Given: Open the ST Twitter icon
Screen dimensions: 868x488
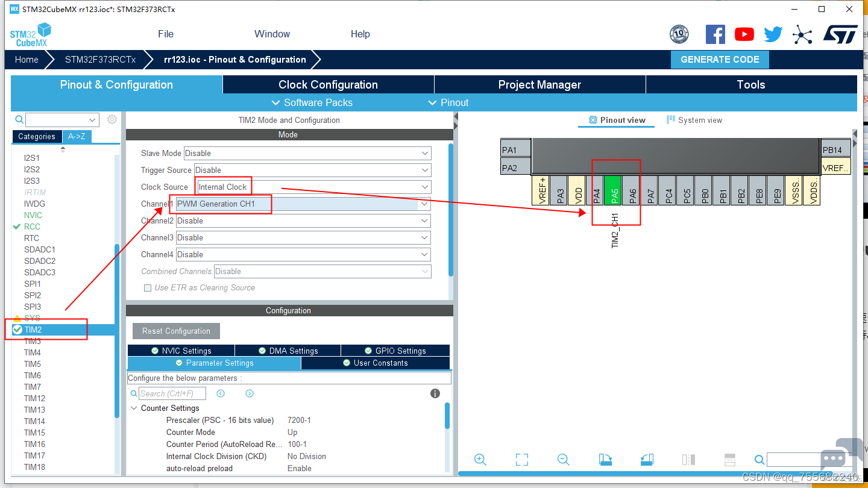Looking at the screenshot, I should click(x=773, y=34).
